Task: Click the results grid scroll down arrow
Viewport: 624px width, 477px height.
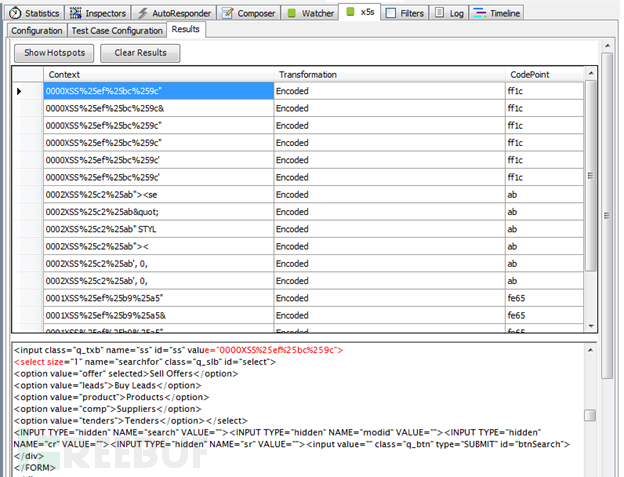Action: [591, 326]
